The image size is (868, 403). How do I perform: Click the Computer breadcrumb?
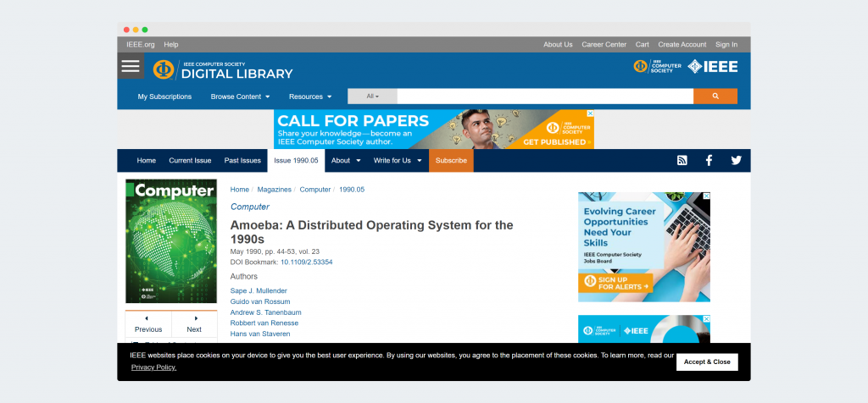pos(315,190)
